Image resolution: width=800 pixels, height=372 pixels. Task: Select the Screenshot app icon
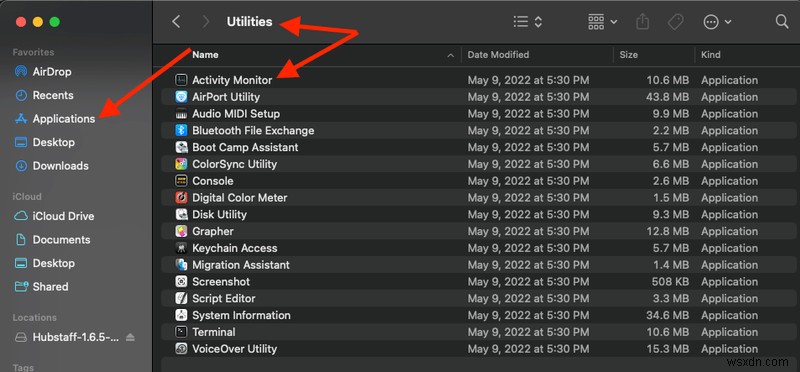181,282
